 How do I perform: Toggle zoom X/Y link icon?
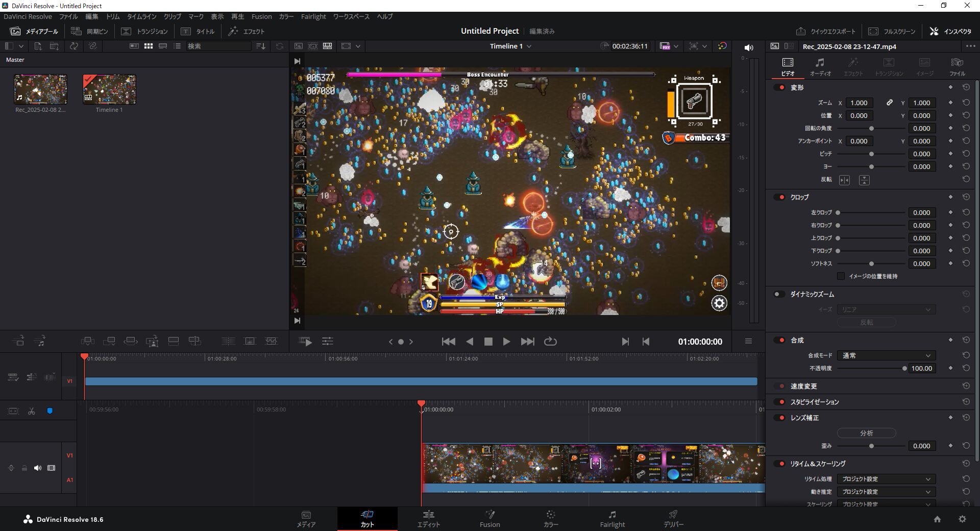point(890,103)
